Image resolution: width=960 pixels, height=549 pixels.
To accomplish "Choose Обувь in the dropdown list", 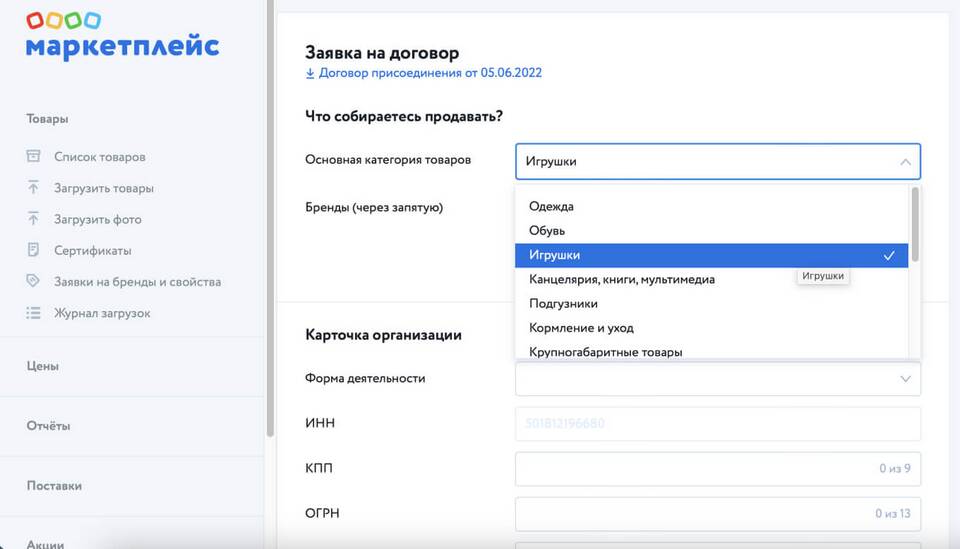I will click(x=547, y=231).
